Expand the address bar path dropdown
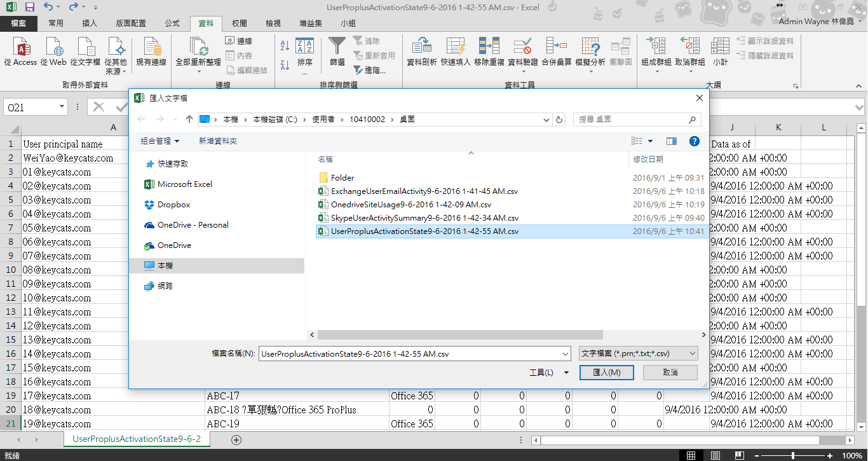The height and width of the screenshot is (461, 868). pyautogui.click(x=547, y=119)
